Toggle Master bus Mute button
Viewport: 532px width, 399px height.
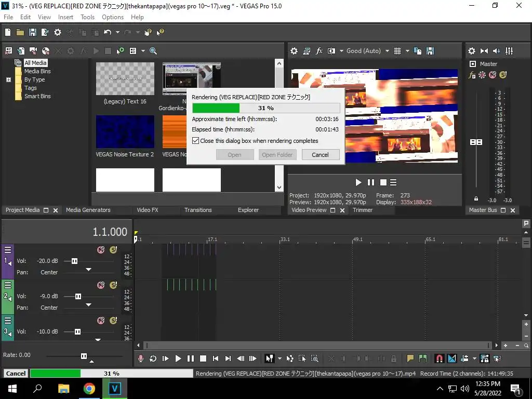(x=493, y=75)
